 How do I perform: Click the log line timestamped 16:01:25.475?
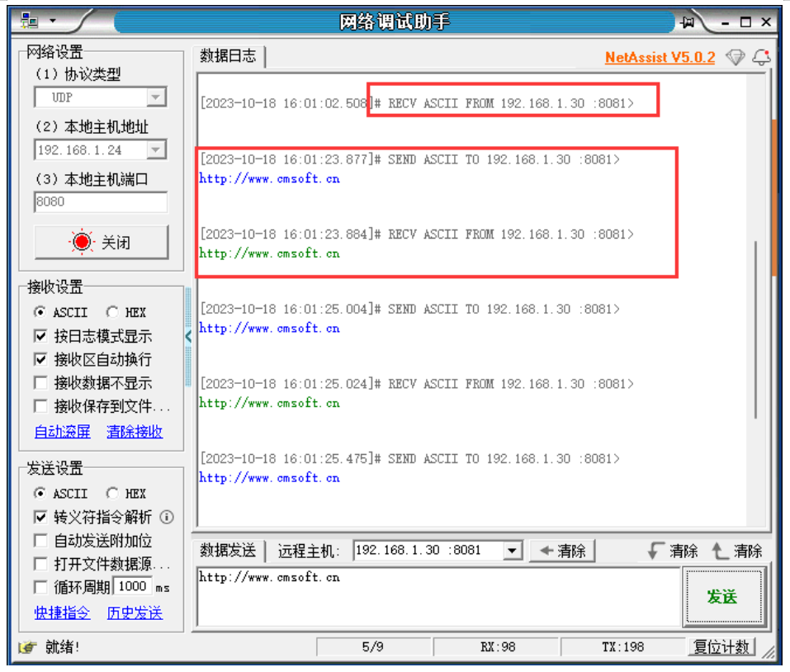click(x=409, y=458)
